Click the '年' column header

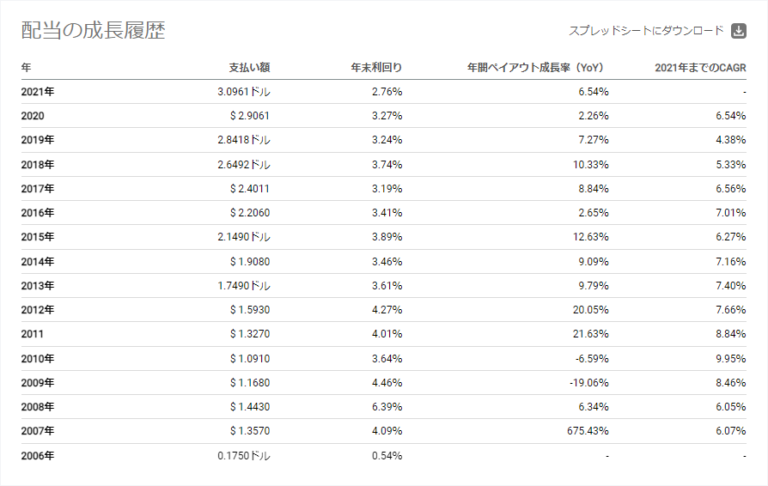point(26,68)
